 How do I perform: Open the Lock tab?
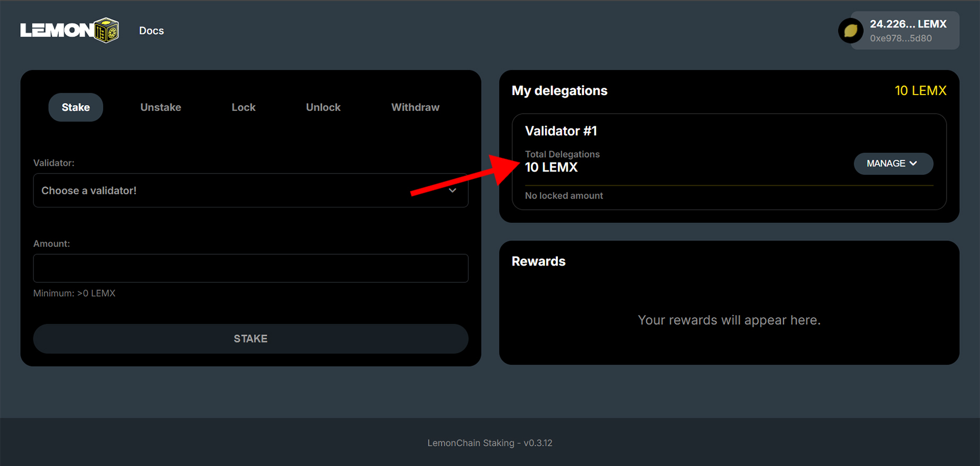243,107
